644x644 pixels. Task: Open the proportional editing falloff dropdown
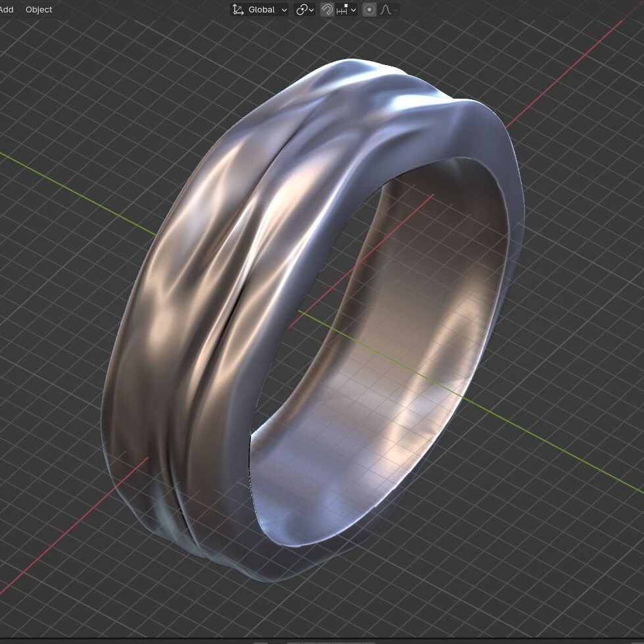click(389, 9)
